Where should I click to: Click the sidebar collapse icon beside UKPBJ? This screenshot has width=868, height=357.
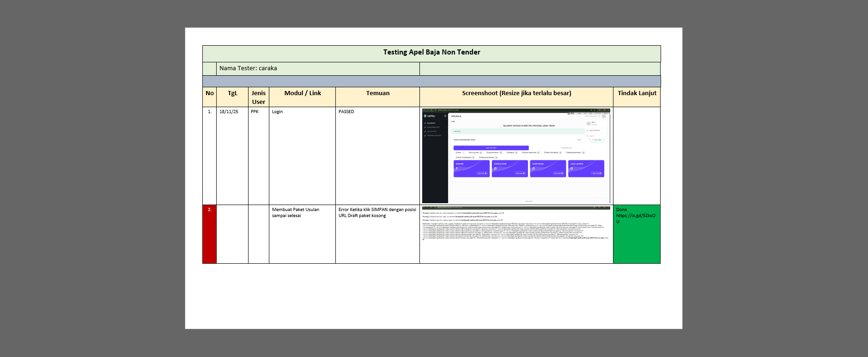pyautogui.click(x=445, y=116)
